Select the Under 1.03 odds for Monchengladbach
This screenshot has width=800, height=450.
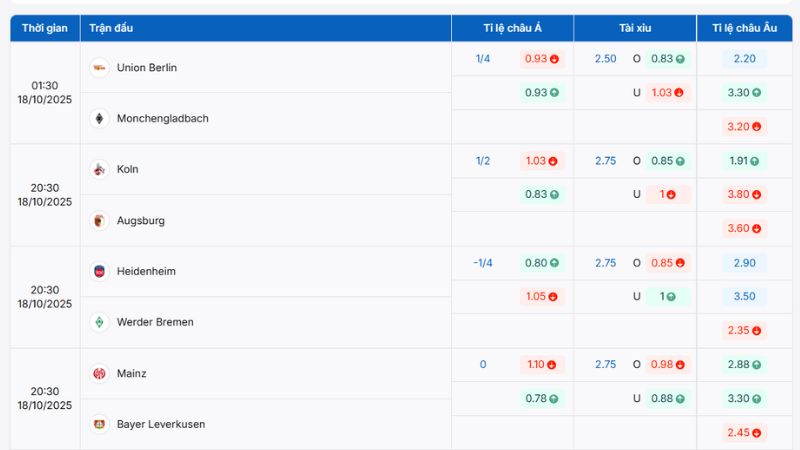click(668, 93)
